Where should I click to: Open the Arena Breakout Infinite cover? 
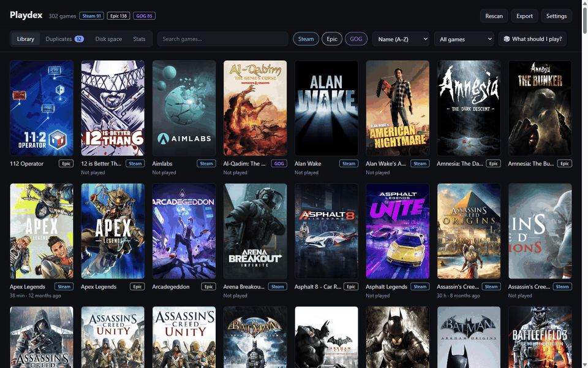(x=255, y=231)
